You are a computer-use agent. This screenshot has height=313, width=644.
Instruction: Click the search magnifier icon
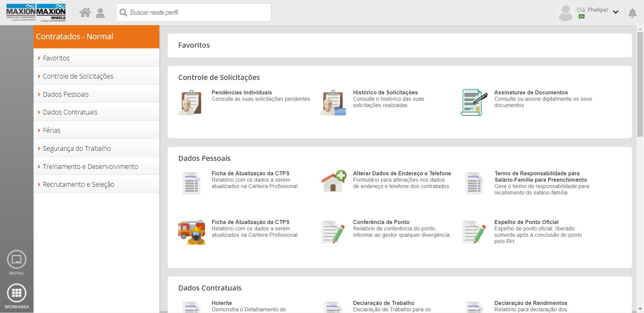pos(123,13)
